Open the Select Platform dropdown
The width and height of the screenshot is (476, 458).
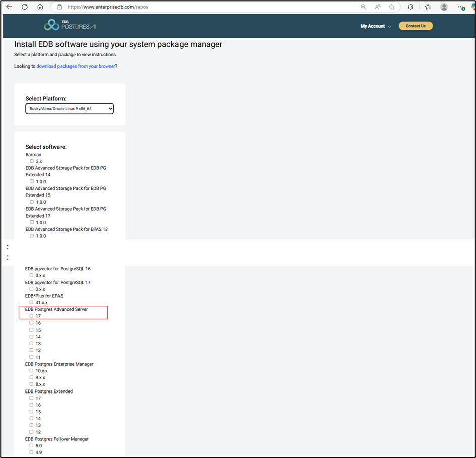pyautogui.click(x=70, y=109)
